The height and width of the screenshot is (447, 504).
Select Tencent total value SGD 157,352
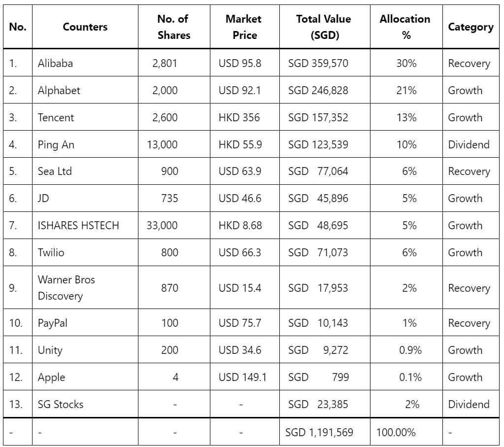point(318,117)
